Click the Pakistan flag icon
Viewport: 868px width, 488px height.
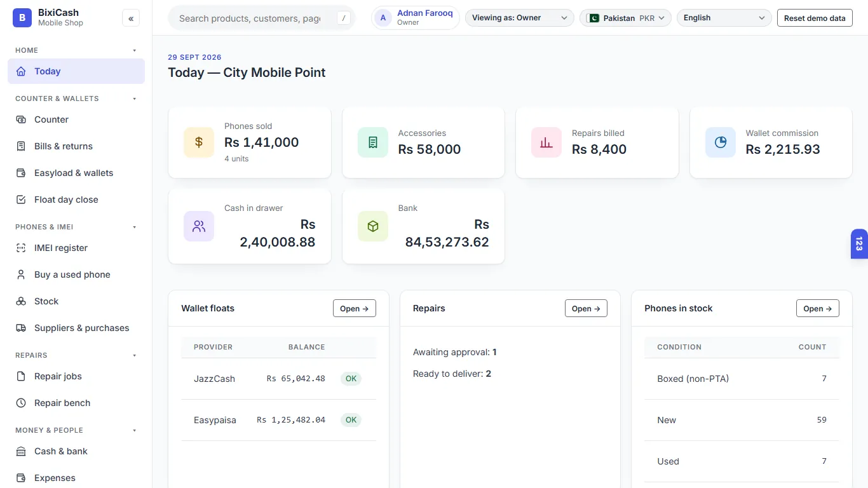[593, 18]
